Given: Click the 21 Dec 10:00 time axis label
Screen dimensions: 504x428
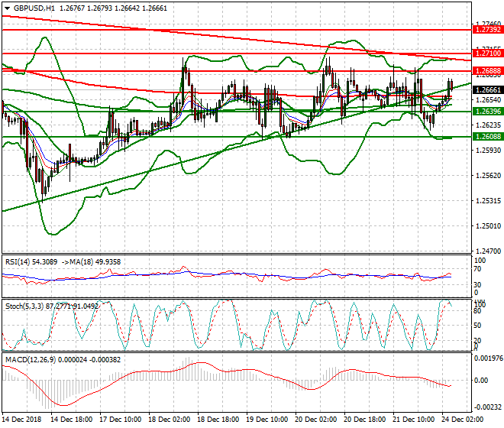Looking at the screenshot, I should [413, 420].
